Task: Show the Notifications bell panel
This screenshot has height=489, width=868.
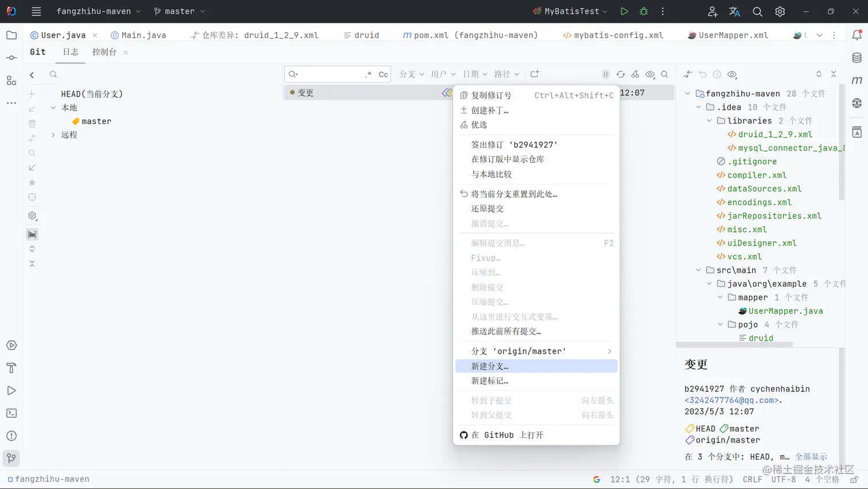Action: 857,35
